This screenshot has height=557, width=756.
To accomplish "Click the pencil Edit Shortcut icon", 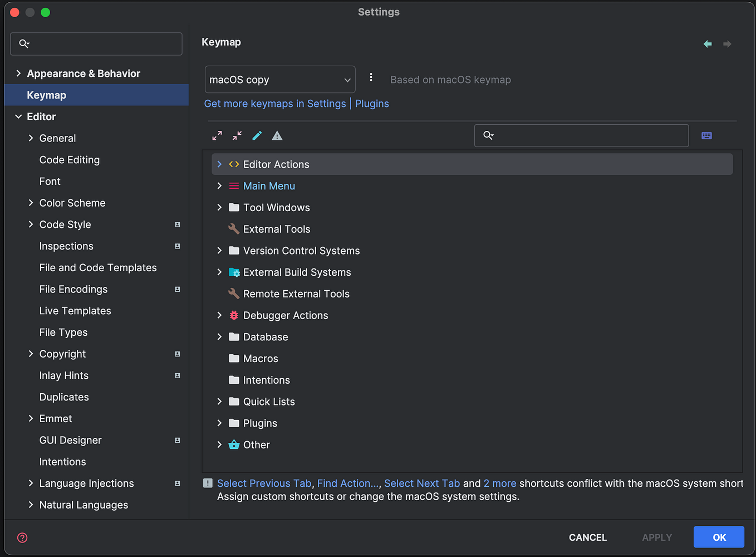I will pos(257,135).
